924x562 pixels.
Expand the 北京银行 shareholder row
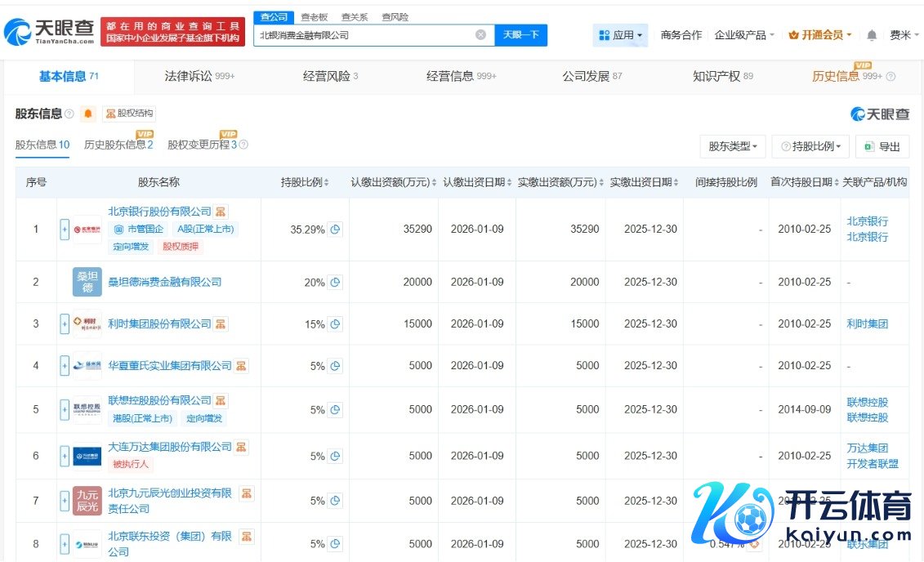click(65, 230)
